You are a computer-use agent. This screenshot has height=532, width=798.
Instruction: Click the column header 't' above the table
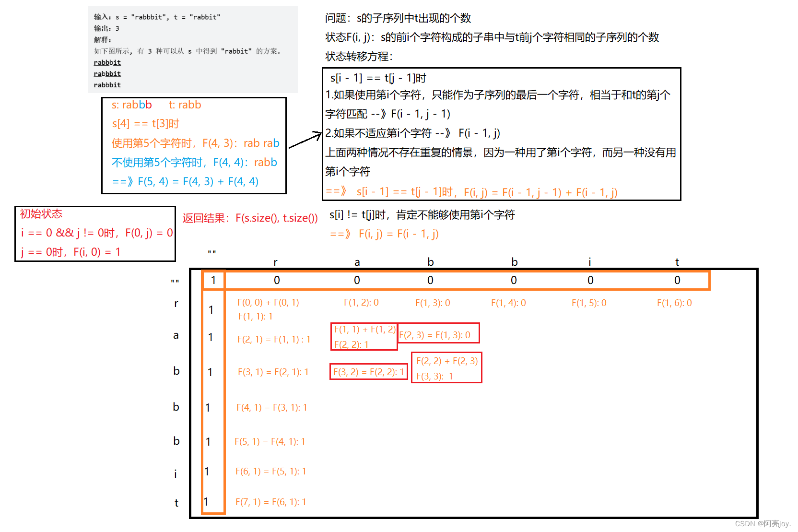677,262
